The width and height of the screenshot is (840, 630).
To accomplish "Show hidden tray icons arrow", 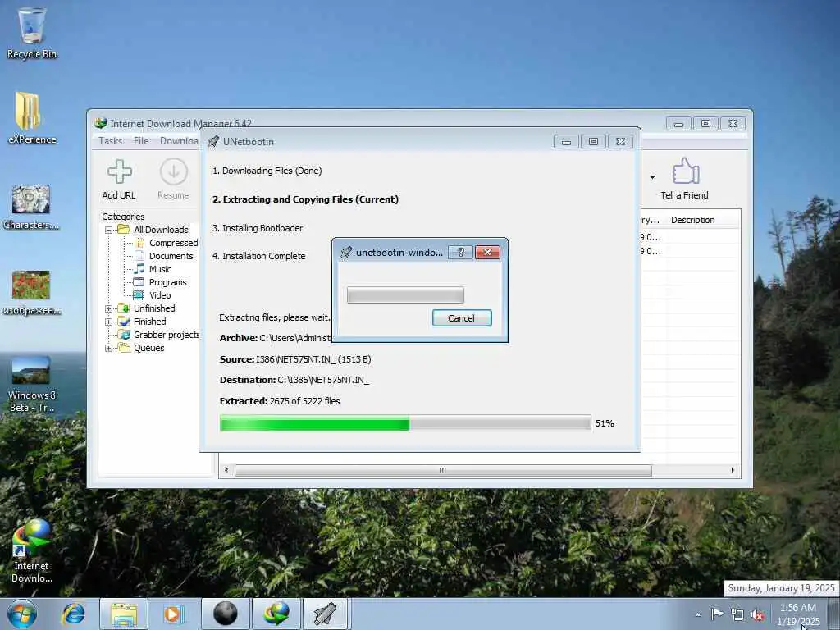I will (x=697, y=614).
